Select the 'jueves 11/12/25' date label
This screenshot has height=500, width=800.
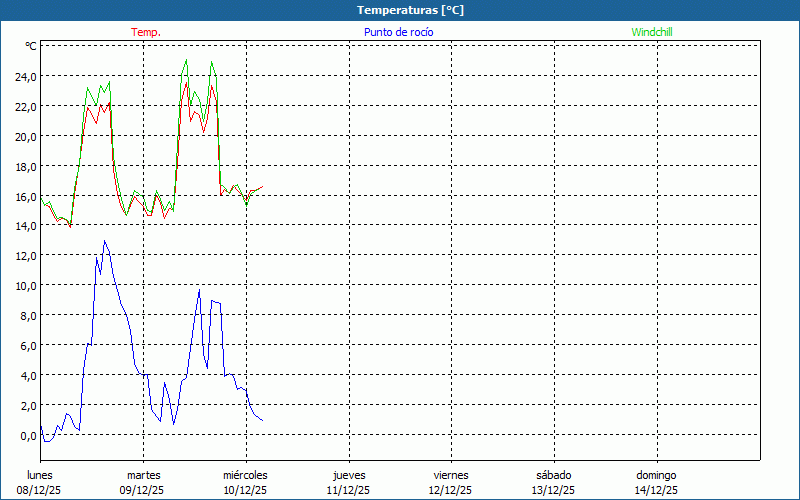(x=349, y=483)
